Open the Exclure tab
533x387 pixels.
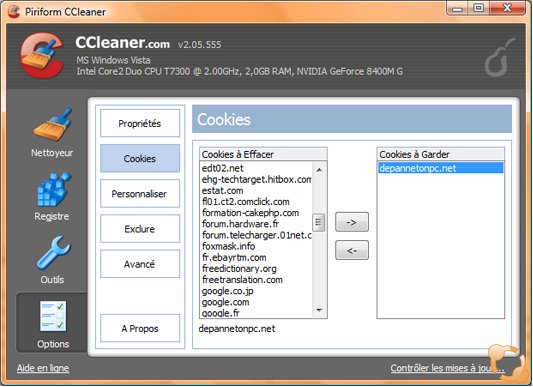140,229
